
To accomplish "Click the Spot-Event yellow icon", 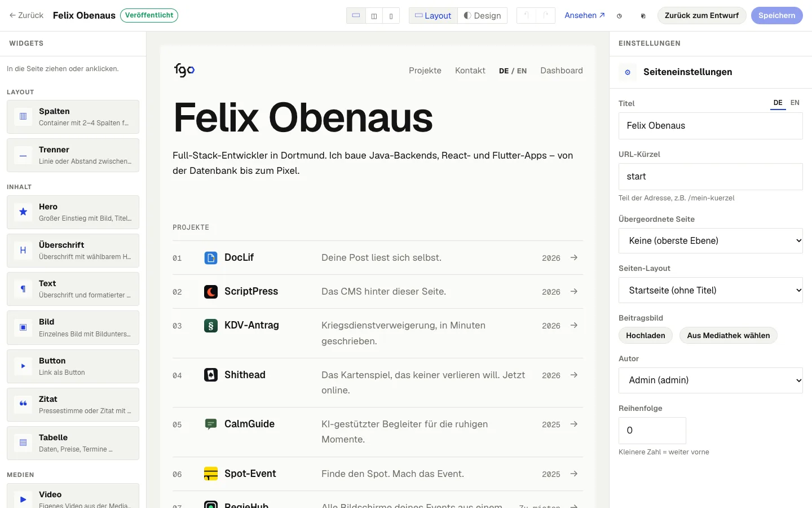I will coord(211,474).
